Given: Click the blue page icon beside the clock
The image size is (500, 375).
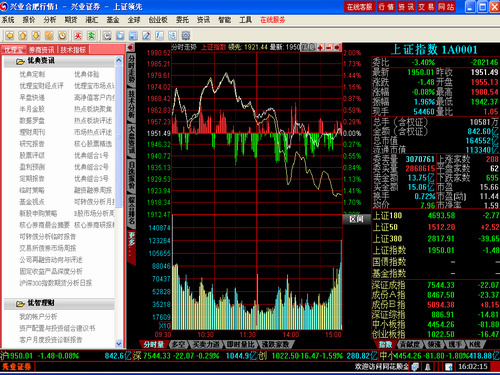Looking at the screenshot, I should coord(449,367).
